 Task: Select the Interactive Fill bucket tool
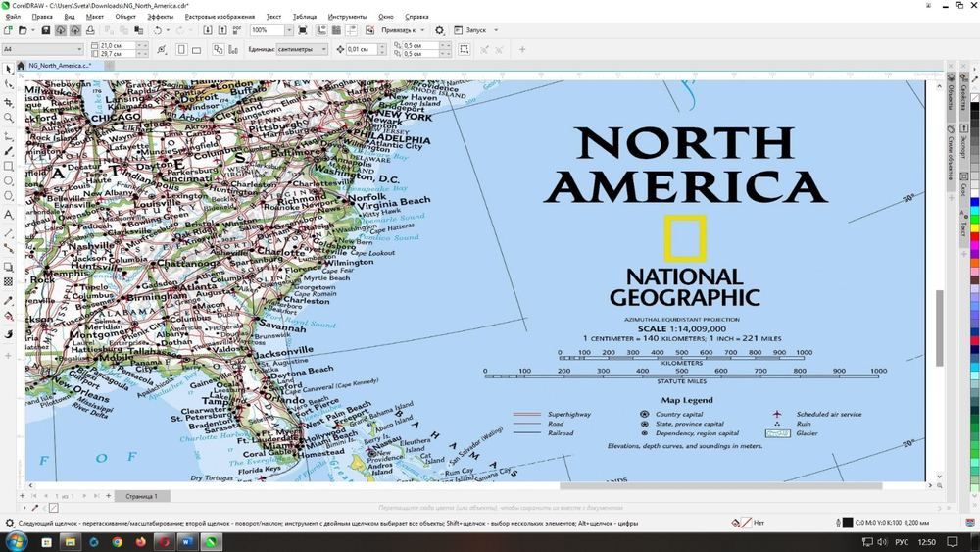8,317
